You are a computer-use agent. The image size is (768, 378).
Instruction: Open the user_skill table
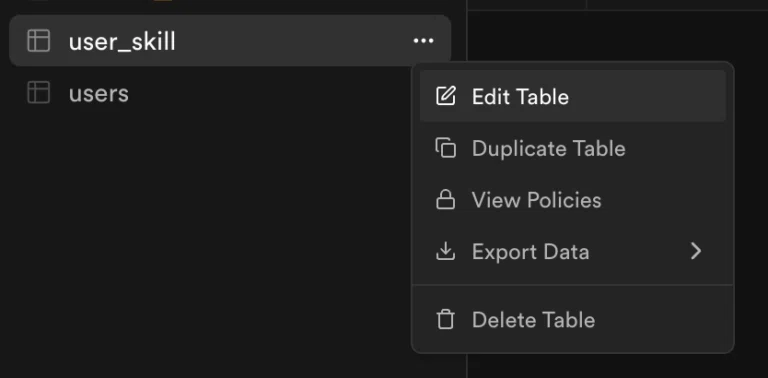coord(230,41)
